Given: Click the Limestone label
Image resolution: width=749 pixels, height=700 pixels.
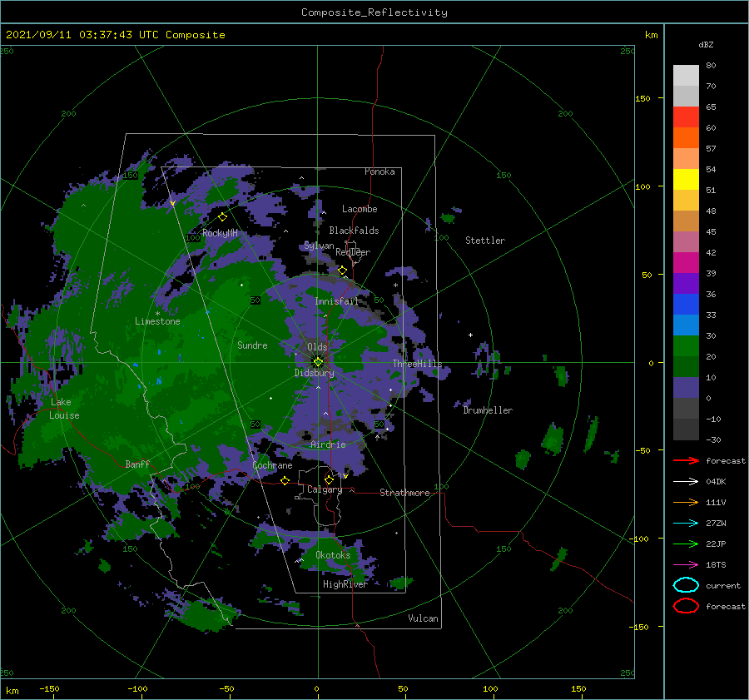Looking at the screenshot, I should point(157,321).
